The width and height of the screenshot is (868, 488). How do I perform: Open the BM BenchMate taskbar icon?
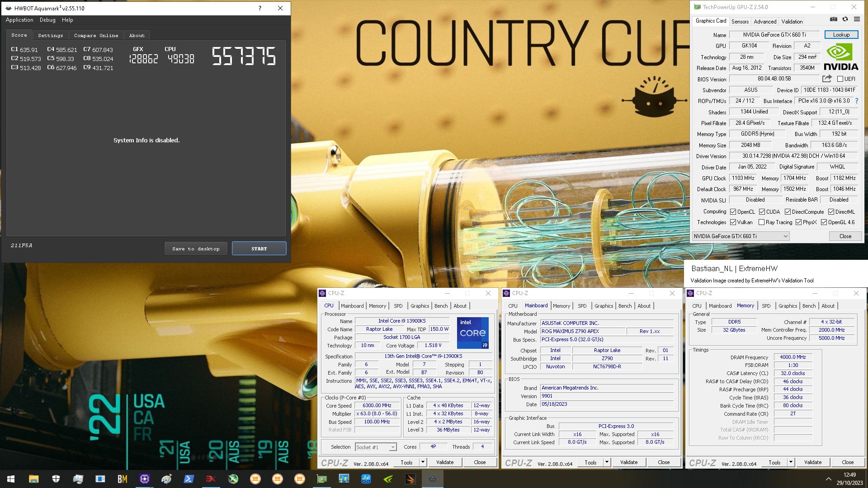point(122,479)
